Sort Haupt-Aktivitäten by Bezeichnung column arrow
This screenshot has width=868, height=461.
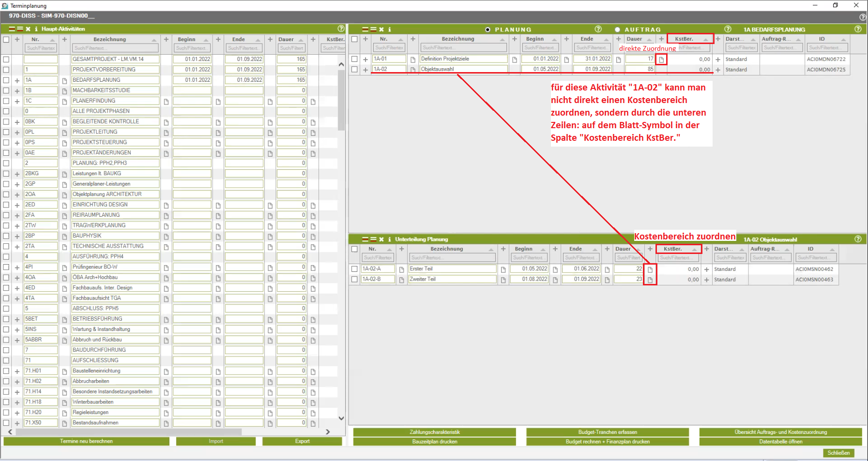tap(155, 40)
